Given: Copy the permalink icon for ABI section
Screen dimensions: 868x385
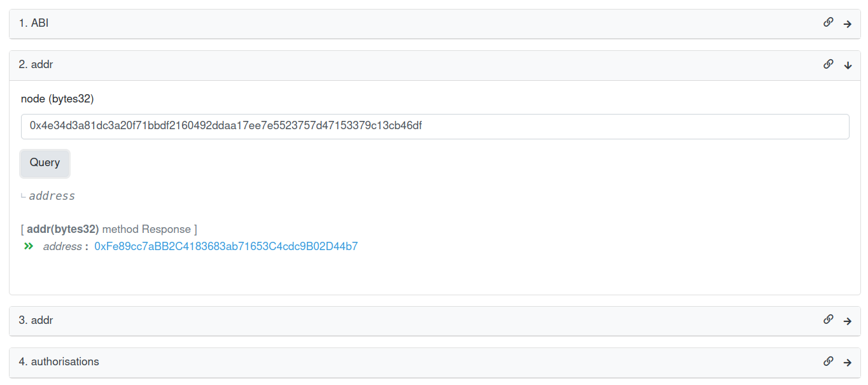Looking at the screenshot, I should tap(828, 22).
